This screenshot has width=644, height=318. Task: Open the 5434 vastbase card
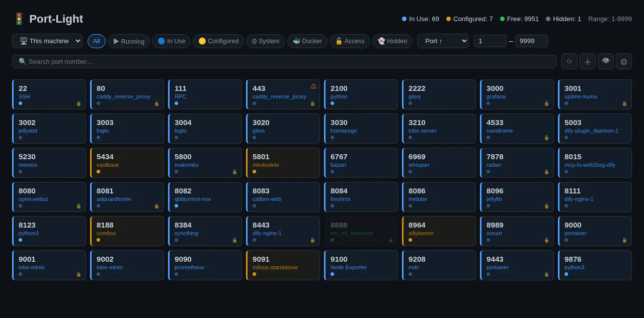[x=127, y=163]
